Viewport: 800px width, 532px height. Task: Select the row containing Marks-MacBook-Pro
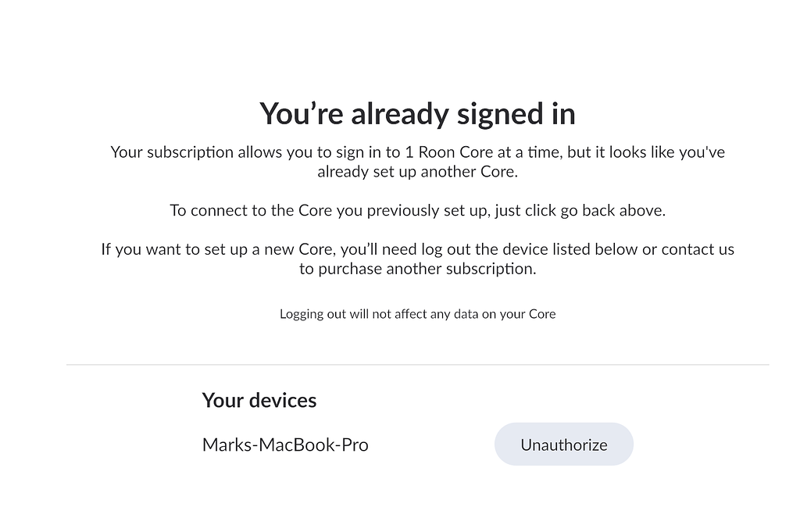(x=391, y=444)
